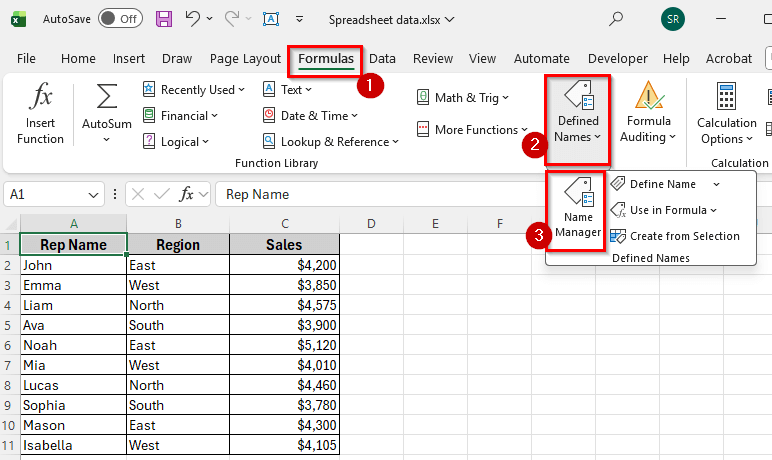Screen dimensions: 772x460
Task: Click the Redo arrow icon
Action: (232, 19)
